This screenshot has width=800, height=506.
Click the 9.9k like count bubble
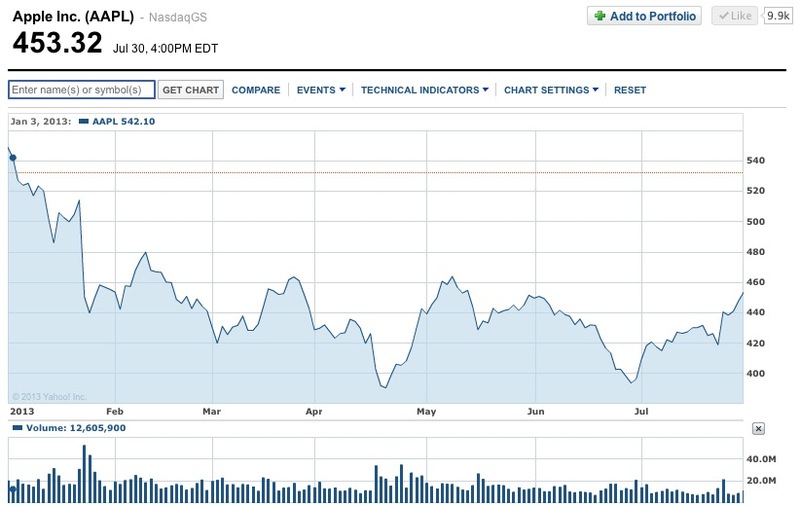pyautogui.click(x=778, y=16)
